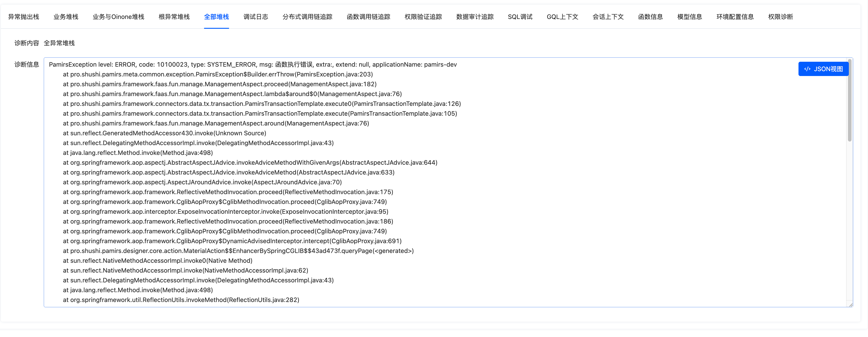Viewport: 868px width, 337px height.
Task: Switch to the 模型信息 tab
Action: click(x=689, y=17)
